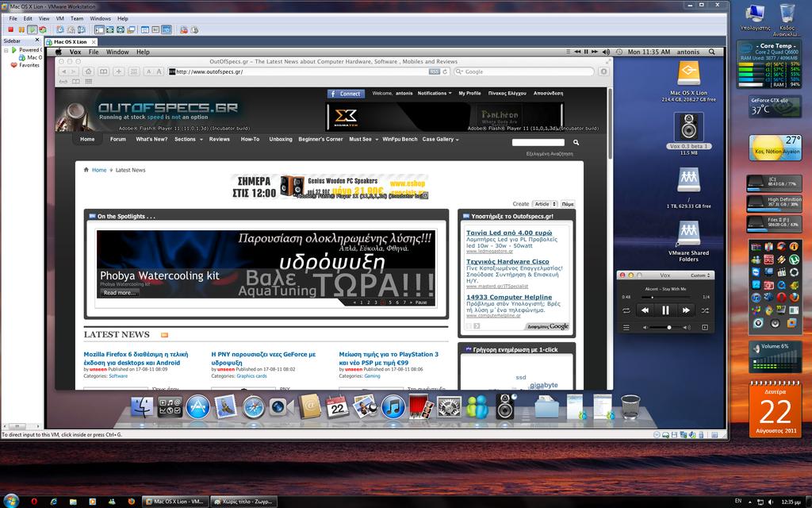
Task: Click the Facebook Connect button
Action: (346, 94)
